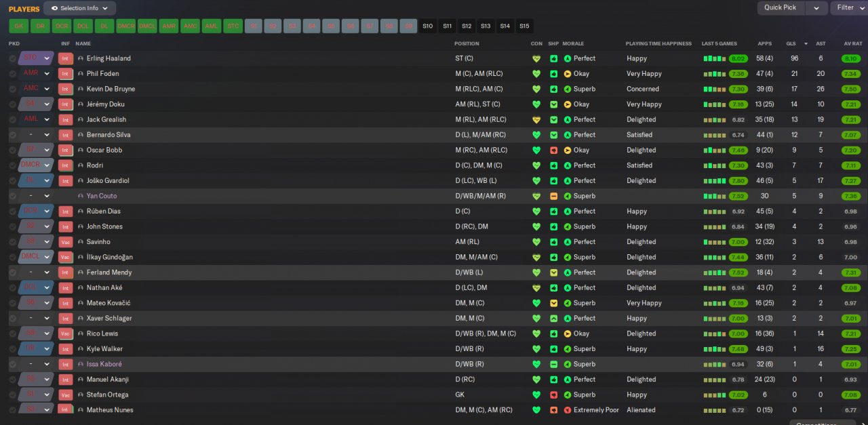Open Quick Pick arrow dropdown
The width and height of the screenshot is (868, 425).
[x=816, y=7]
